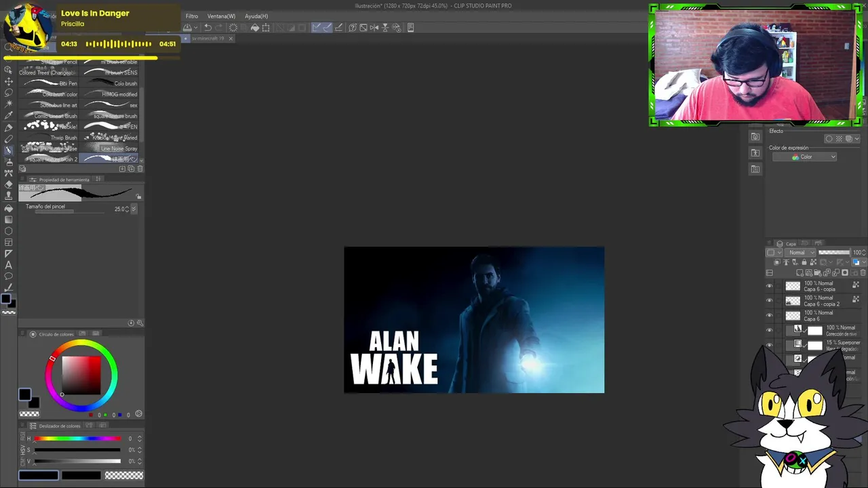Toggle transparent color swatch under tools
Screen dimensions: 868x488
tap(9, 312)
